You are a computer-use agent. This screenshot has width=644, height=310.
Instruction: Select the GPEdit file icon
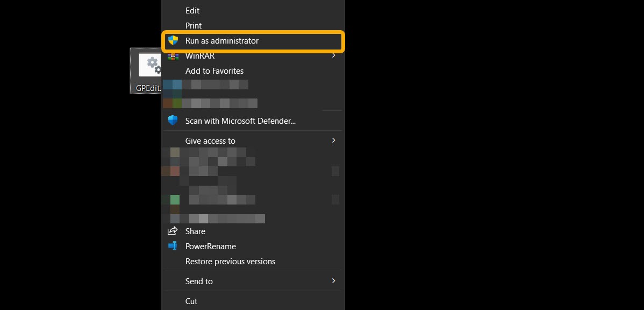(x=149, y=65)
